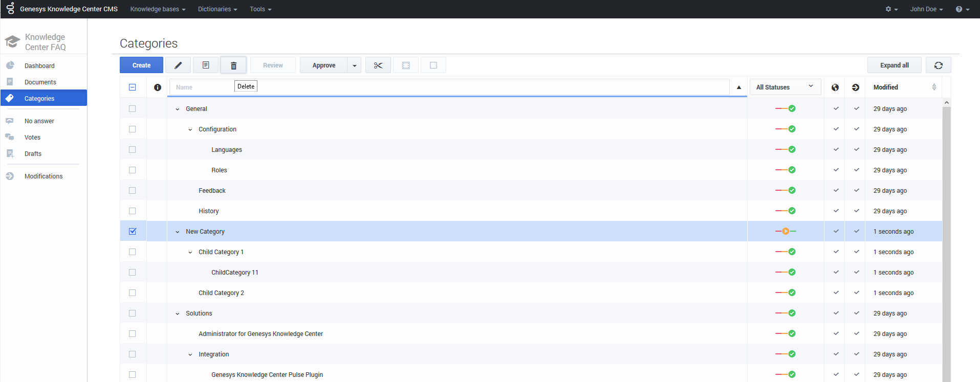The height and width of the screenshot is (382, 980).
Task: Click the pencil Edit icon in toolbar
Action: click(178, 65)
